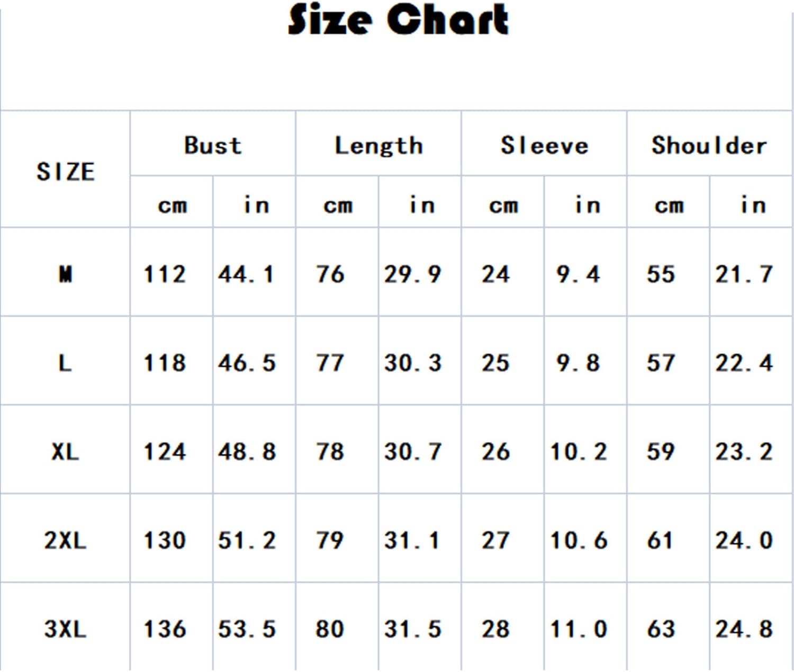Screen dimensions: 794x672
Task: Click the Length column header
Action: point(379,146)
